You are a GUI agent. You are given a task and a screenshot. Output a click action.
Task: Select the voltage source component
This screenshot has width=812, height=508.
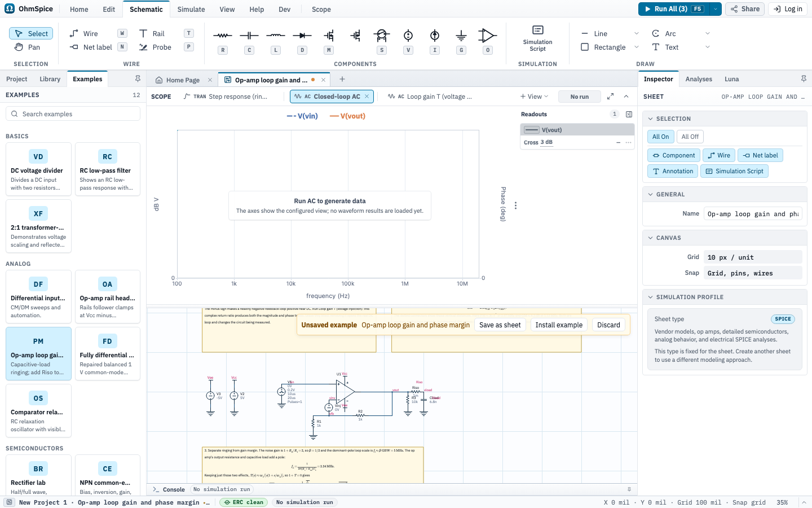pyautogui.click(x=408, y=36)
